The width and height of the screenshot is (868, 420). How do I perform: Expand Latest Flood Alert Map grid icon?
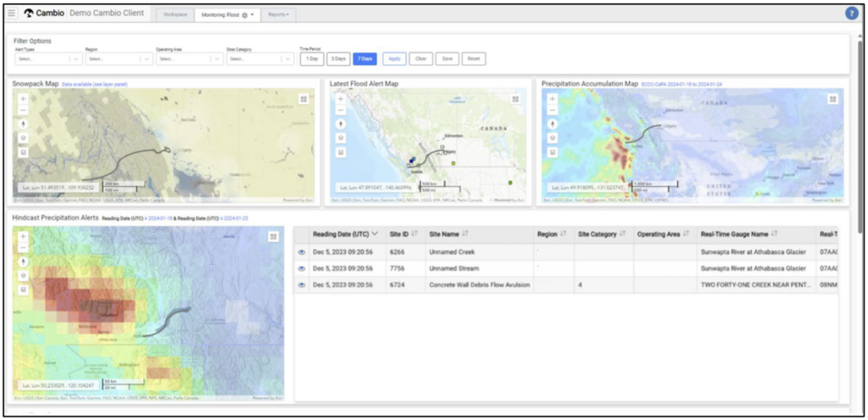pos(515,99)
